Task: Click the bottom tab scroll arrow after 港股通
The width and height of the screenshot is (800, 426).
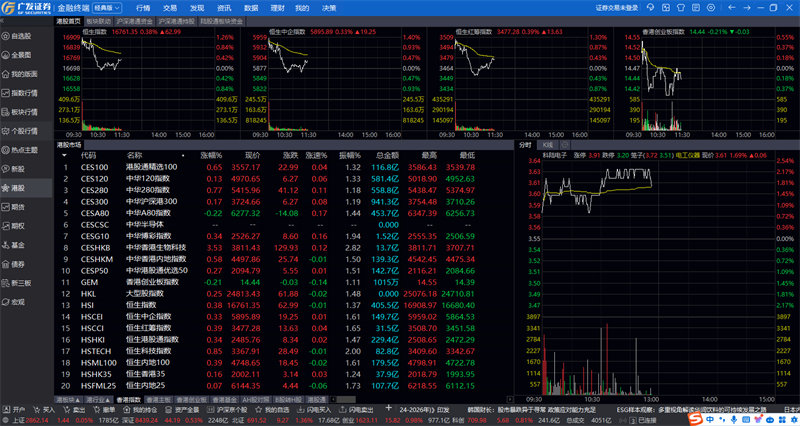Action: tap(333, 400)
